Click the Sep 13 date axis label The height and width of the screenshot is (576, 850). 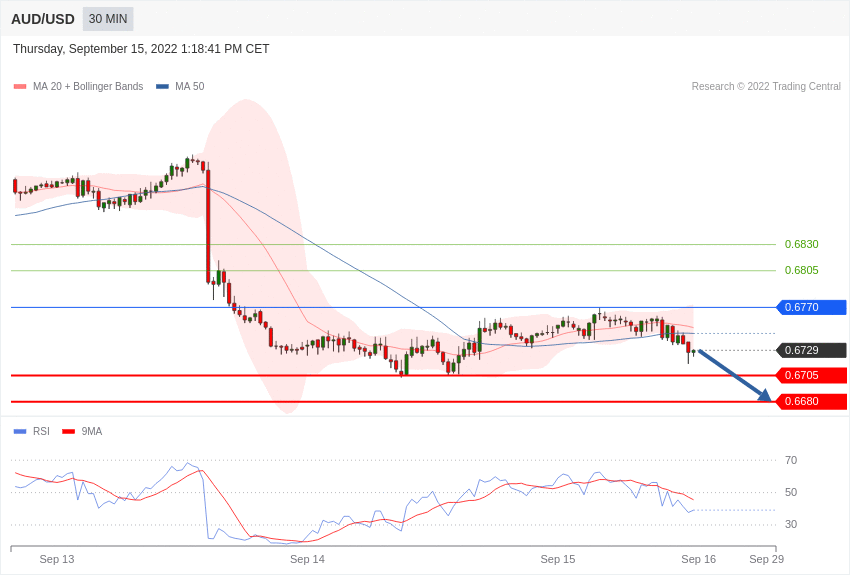(57, 559)
